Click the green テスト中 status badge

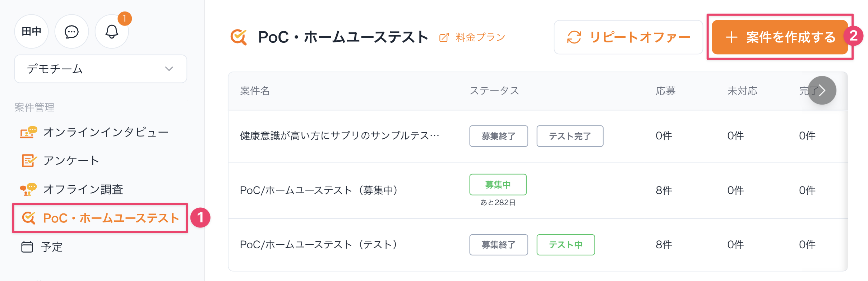[565, 245]
